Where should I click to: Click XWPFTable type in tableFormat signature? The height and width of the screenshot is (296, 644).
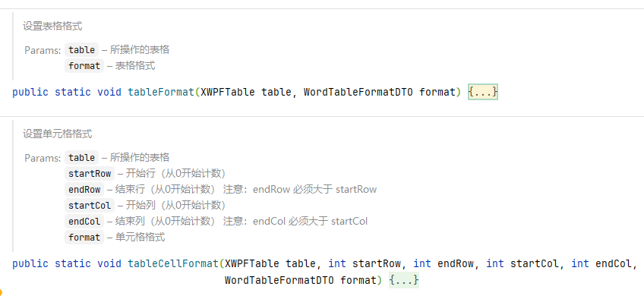(x=228, y=92)
